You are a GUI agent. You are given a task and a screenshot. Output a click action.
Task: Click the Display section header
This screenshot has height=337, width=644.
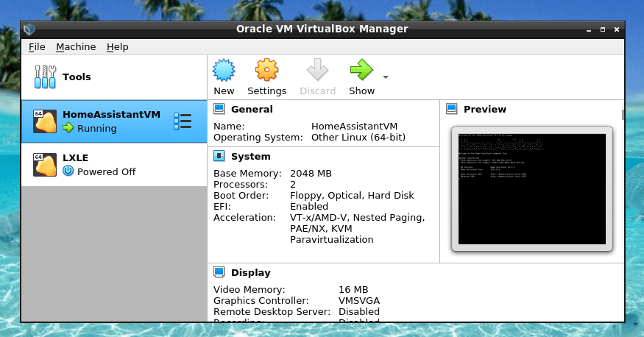[250, 273]
